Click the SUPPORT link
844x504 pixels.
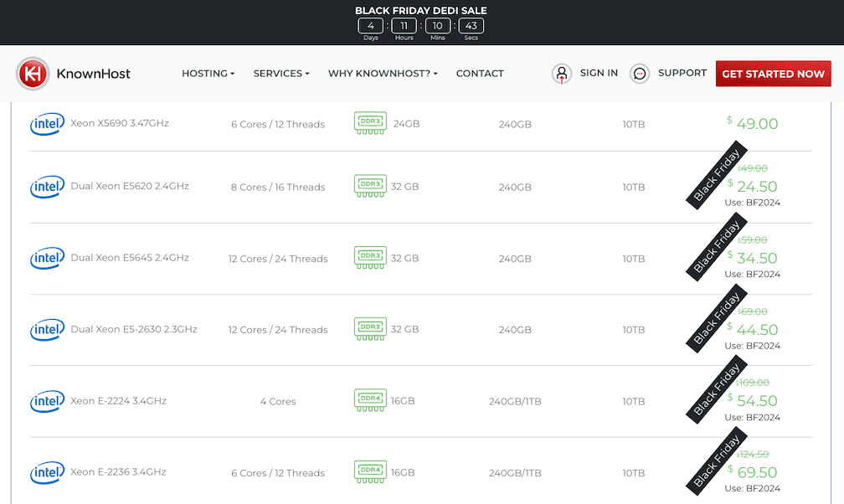(x=682, y=74)
